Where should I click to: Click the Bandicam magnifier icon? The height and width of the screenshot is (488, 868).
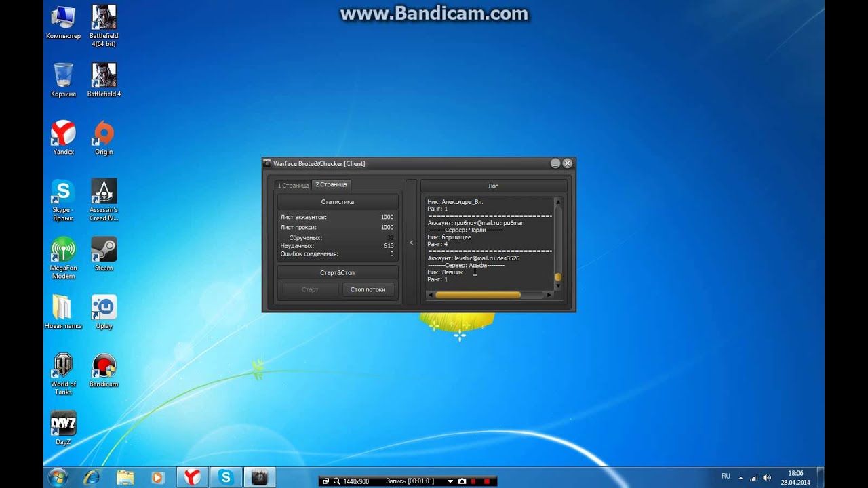[336, 481]
